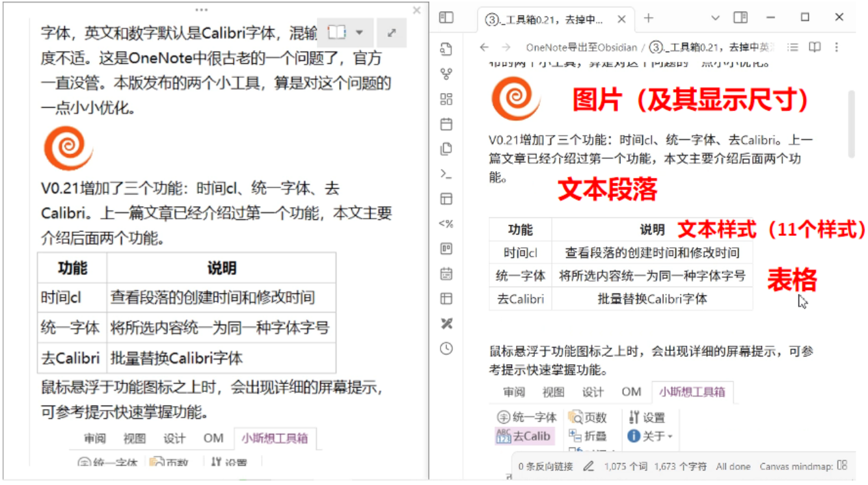
Task: Open the view mode dropdown arrow in OneNote
Action: [359, 33]
